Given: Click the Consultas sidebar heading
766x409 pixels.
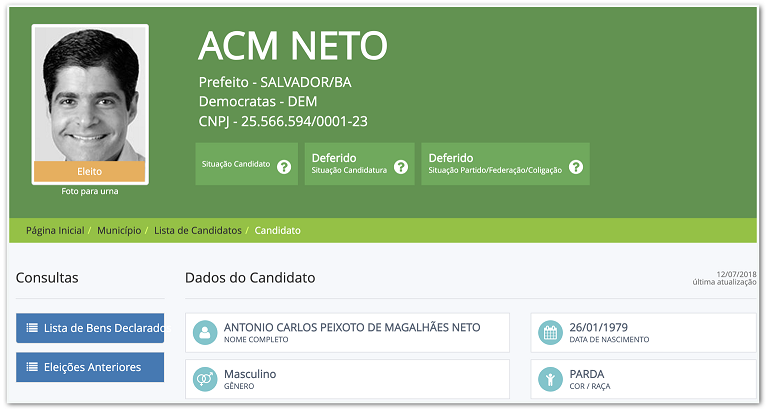Looking at the screenshot, I should click(x=47, y=278).
